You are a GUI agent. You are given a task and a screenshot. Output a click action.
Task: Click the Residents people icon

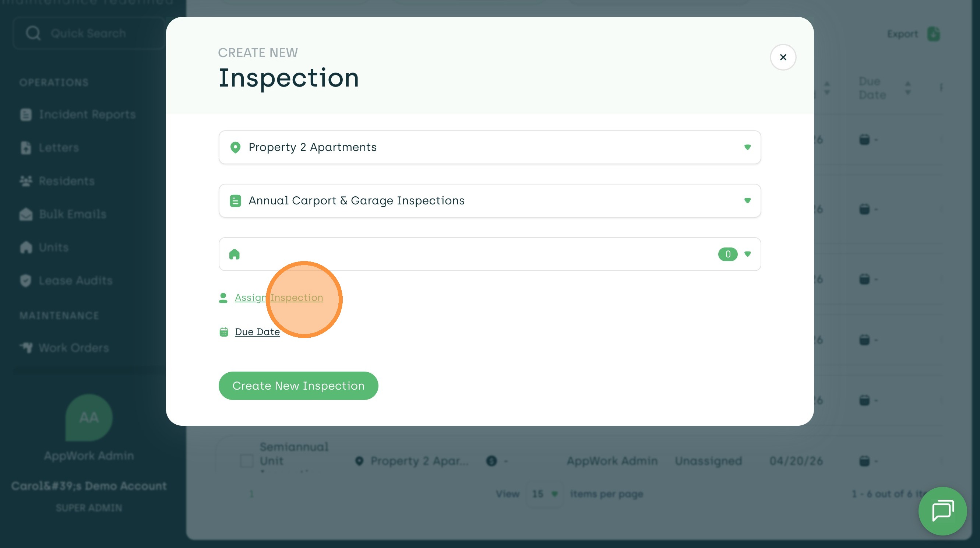[26, 181]
